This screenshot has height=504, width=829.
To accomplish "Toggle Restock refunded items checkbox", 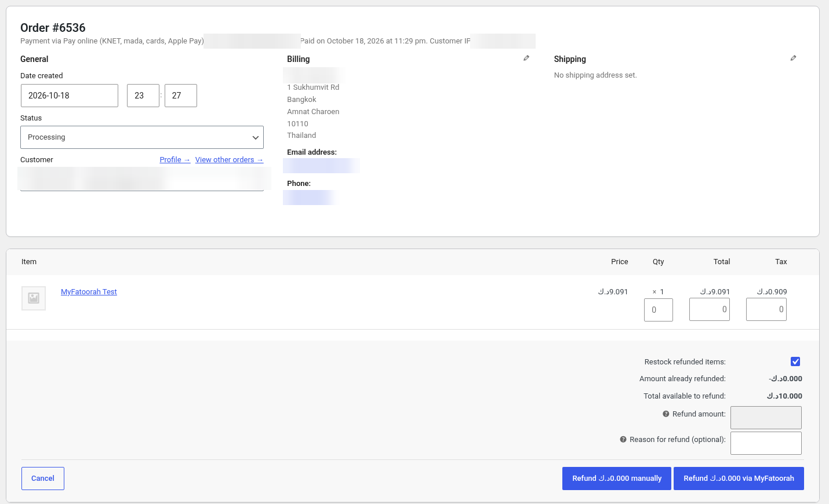I will coord(795,361).
